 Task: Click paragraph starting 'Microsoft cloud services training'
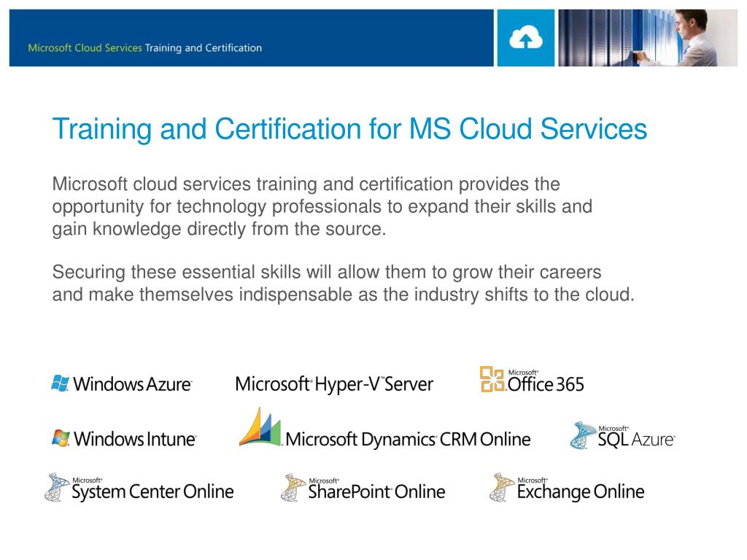(322, 206)
